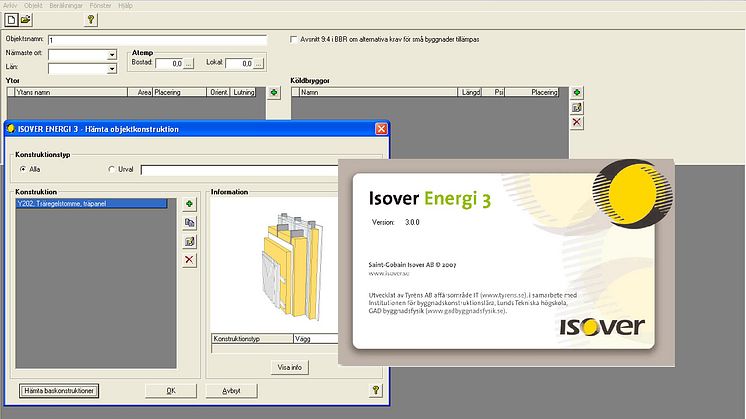
Task: Open the Hjälp menu
Action: click(126, 6)
